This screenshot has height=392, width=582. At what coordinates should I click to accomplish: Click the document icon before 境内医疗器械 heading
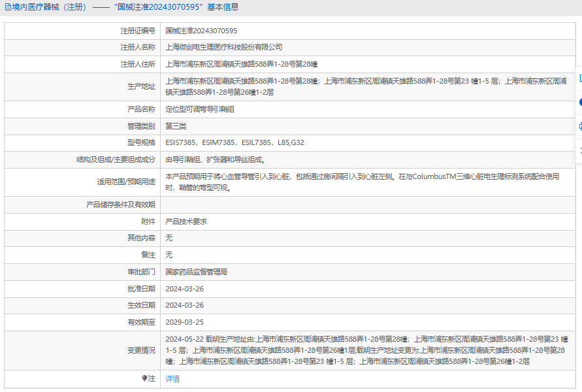point(8,7)
